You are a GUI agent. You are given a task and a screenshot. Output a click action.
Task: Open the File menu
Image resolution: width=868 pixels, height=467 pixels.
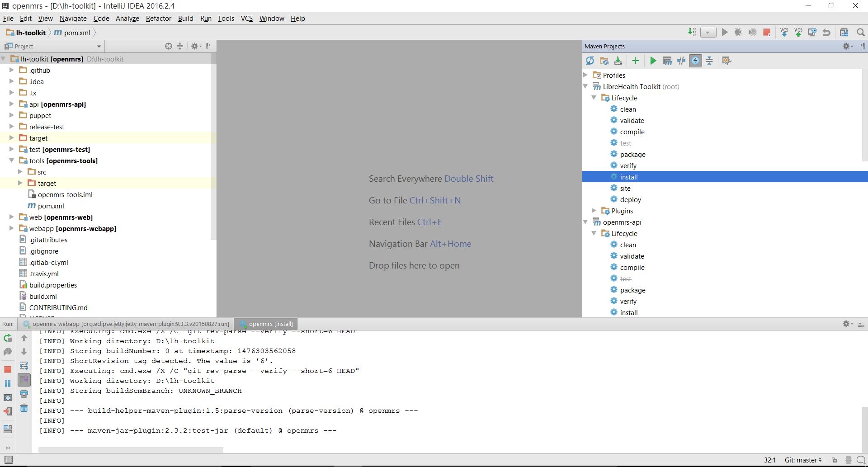point(8,18)
